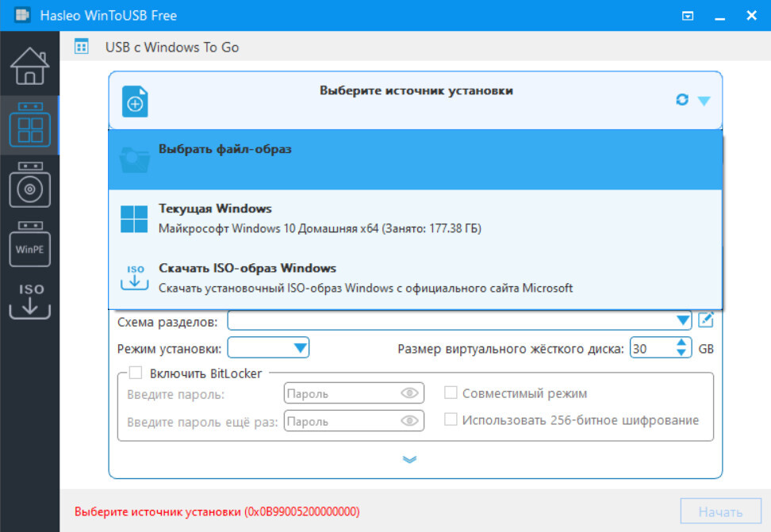Show the repeated password via eye icon
Screen dimensions: 771x532
[409, 421]
